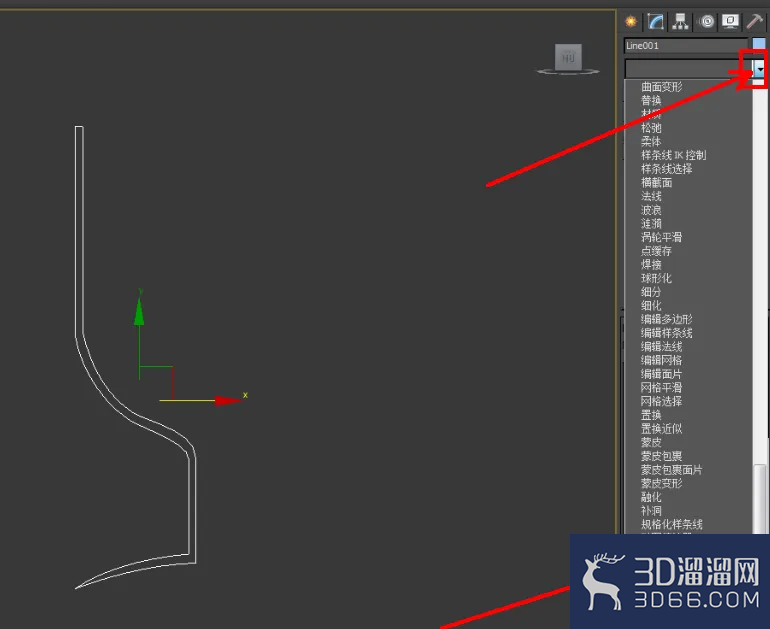Click 网格平滑 in the modifier list

661,387
